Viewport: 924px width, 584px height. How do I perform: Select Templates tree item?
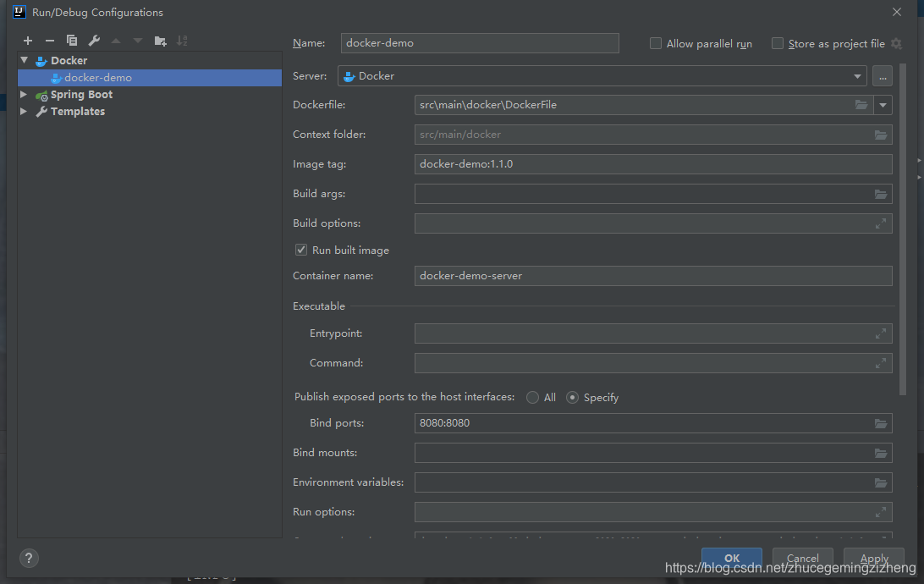(x=77, y=112)
